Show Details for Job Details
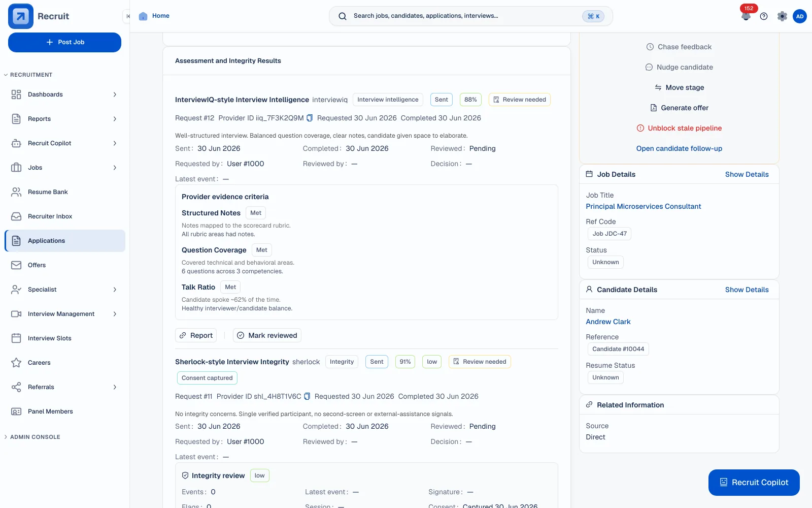Image resolution: width=812 pixels, height=508 pixels. click(x=747, y=174)
